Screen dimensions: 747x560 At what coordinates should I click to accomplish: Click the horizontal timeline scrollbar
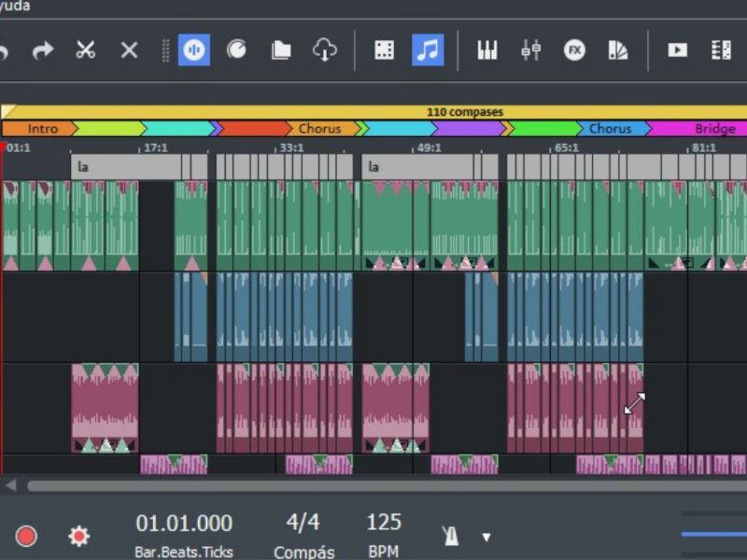pyautogui.click(x=373, y=485)
